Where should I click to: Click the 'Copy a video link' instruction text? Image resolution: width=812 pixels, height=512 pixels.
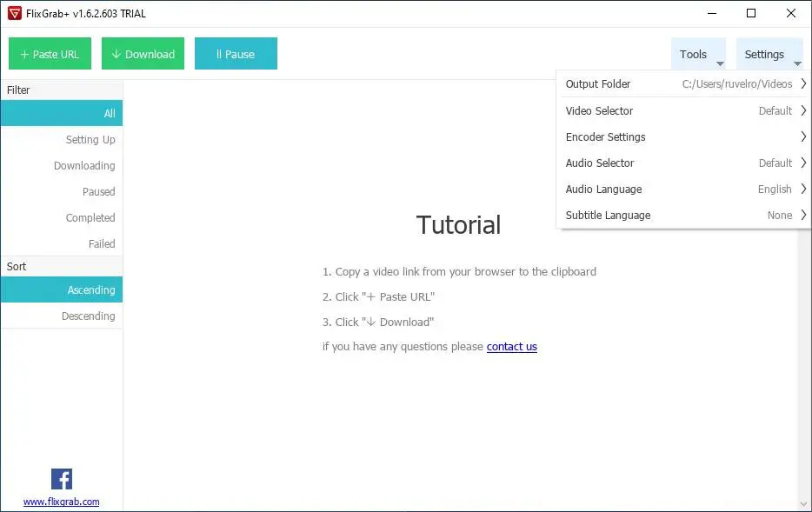pyautogui.click(x=459, y=272)
